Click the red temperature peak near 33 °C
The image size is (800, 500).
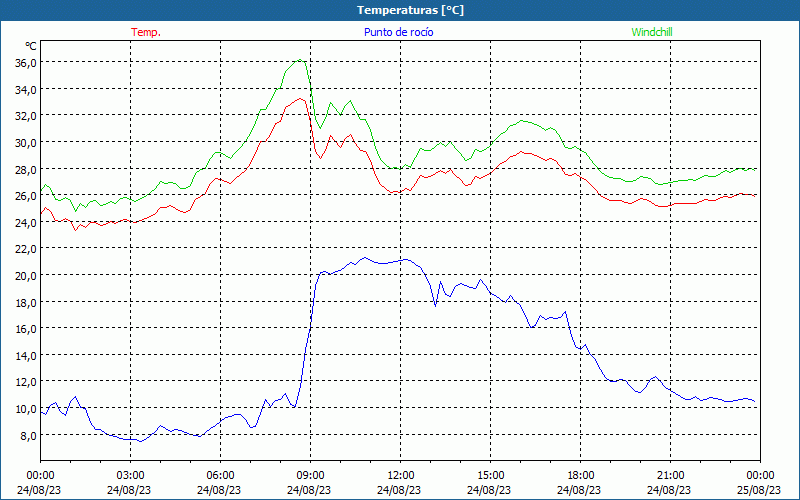300,98
